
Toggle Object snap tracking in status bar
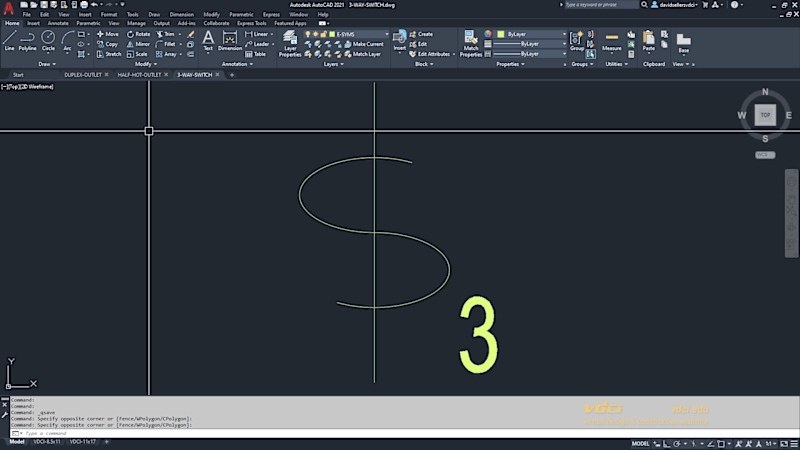(x=711, y=444)
